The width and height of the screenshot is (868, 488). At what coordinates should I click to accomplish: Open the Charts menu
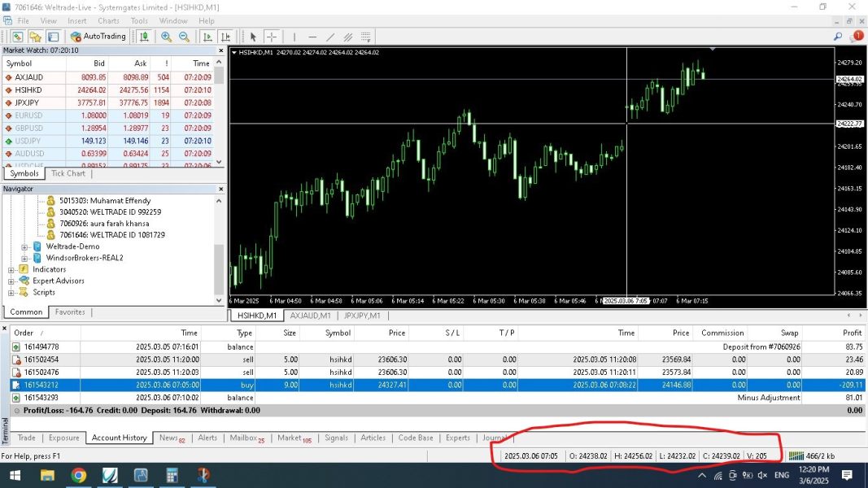108,20
